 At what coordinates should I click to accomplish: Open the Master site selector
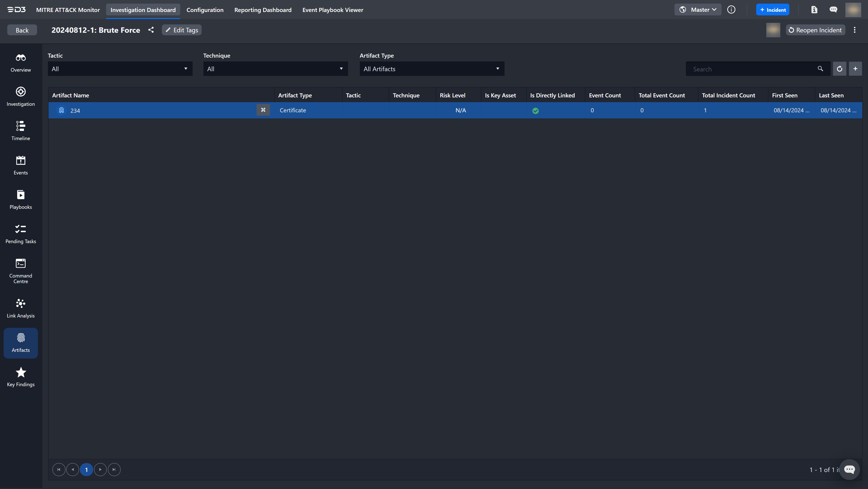click(x=698, y=10)
